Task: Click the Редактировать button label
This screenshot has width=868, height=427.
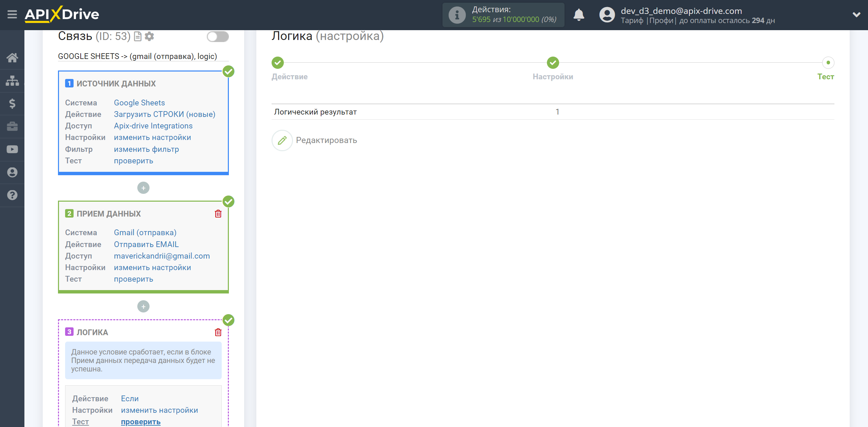Action: coord(327,140)
